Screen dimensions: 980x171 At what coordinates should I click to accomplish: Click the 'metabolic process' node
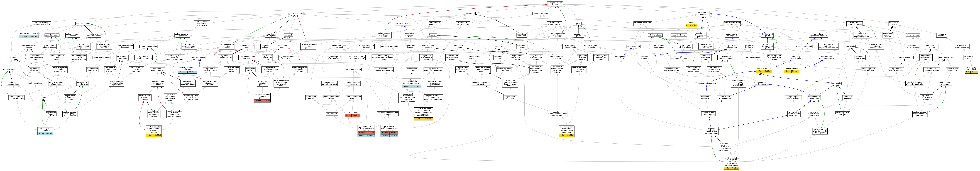(x=83, y=24)
